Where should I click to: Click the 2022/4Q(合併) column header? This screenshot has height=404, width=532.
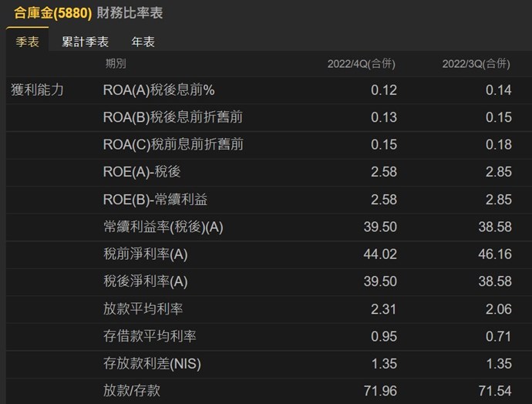point(362,64)
